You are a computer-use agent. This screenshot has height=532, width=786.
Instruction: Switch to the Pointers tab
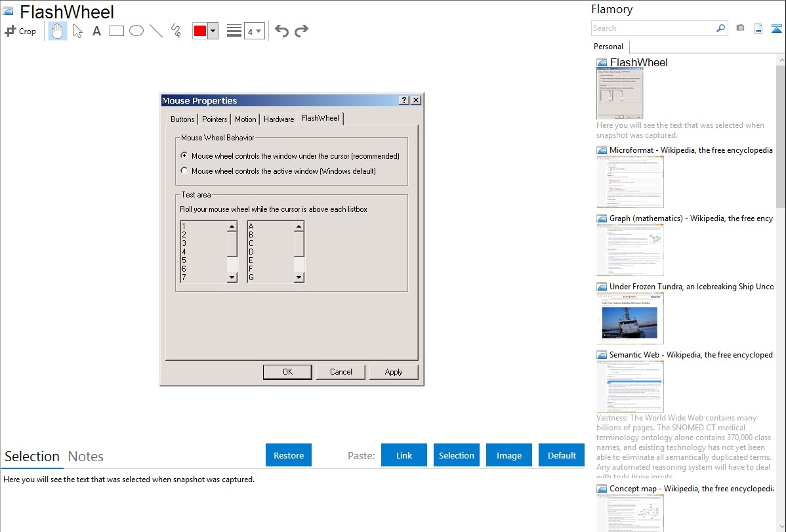[215, 119]
